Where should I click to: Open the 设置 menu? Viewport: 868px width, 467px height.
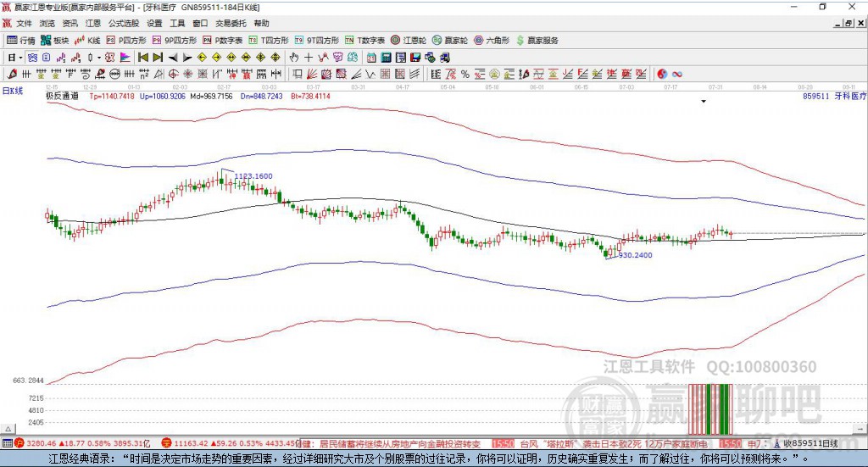[154, 23]
